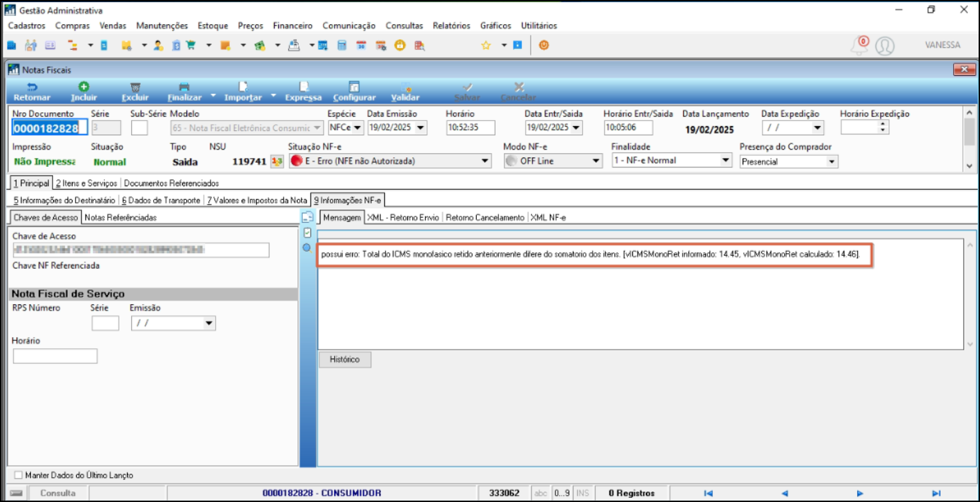Click the orange clock-lock toolbar icon
This screenshot has width=980, height=502.
pyautogui.click(x=400, y=45)
